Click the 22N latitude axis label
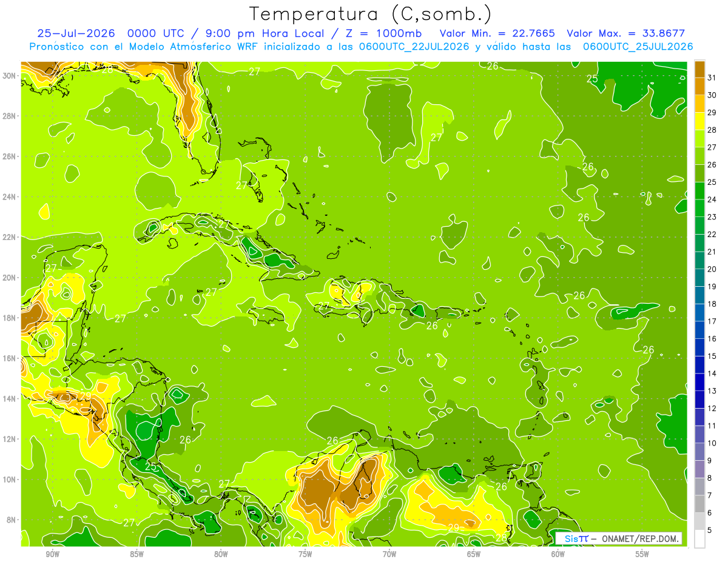Viewport: 728px width, 562px height. click(x=9, y=237)
